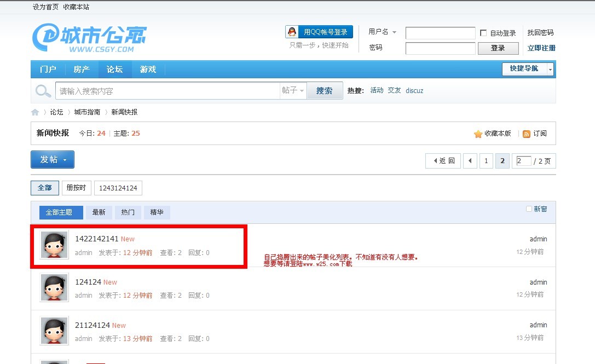
Task: Go to the 门户 nav tab
Action: 48,70
